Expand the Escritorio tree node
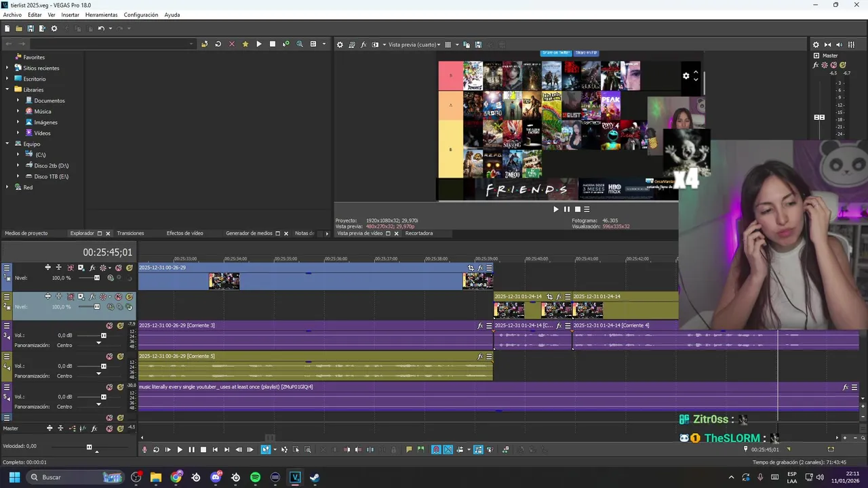 tap(8, 79)
